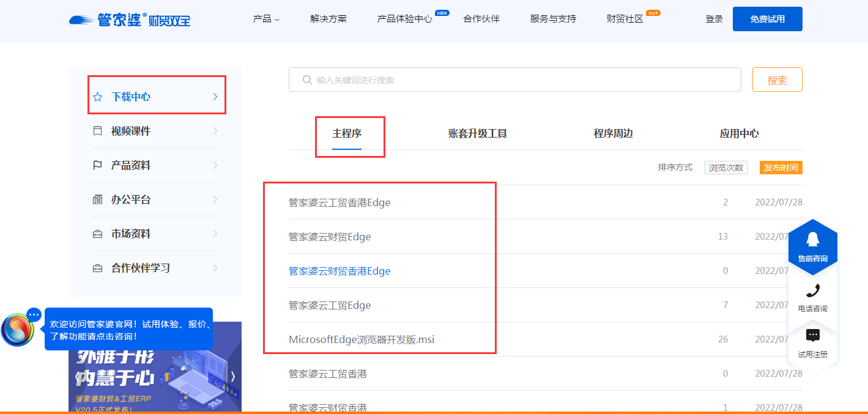This screenshot has height=414, width=868.
Task: Click the 免费试用 button
Action: pos(768,19)
